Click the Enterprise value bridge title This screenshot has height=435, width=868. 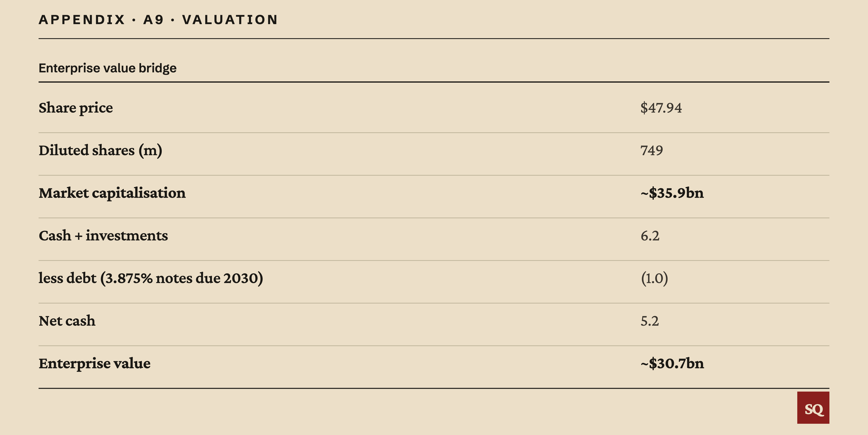(x=107, y=68)
